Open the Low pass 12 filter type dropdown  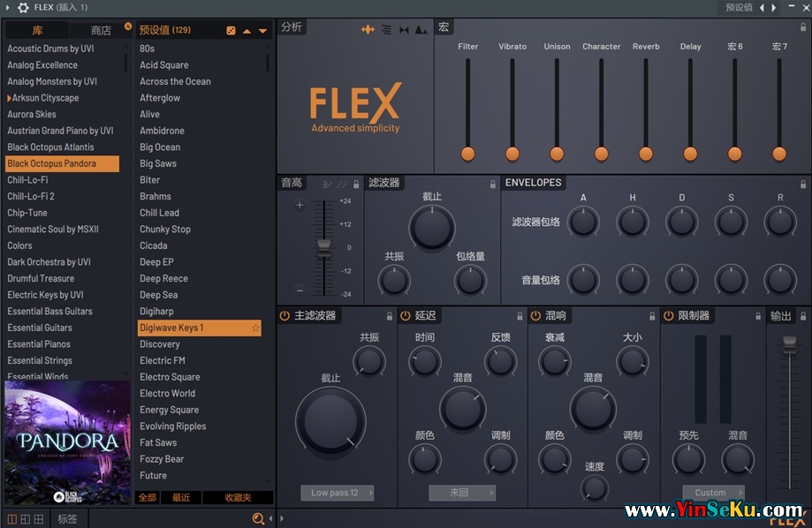click(337, 493)
